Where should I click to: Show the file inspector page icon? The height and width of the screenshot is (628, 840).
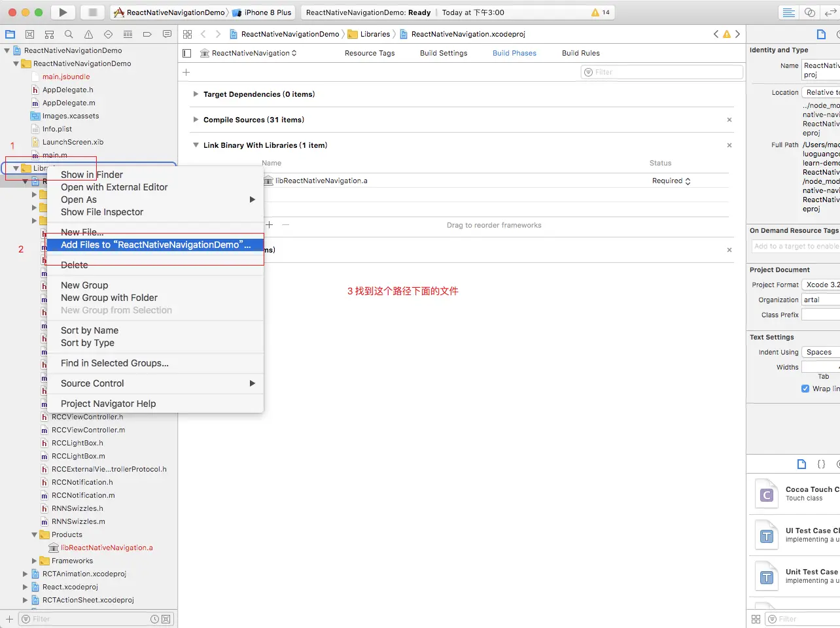tap(821, 34)
